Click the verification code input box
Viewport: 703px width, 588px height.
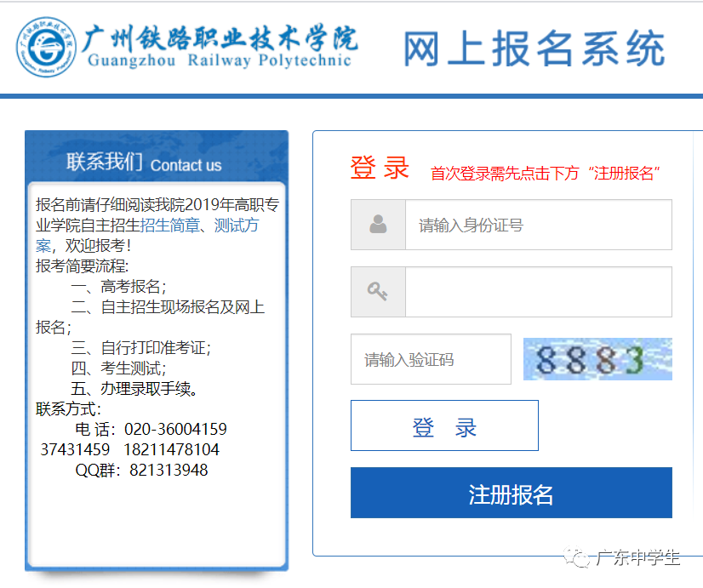point(431,359)
